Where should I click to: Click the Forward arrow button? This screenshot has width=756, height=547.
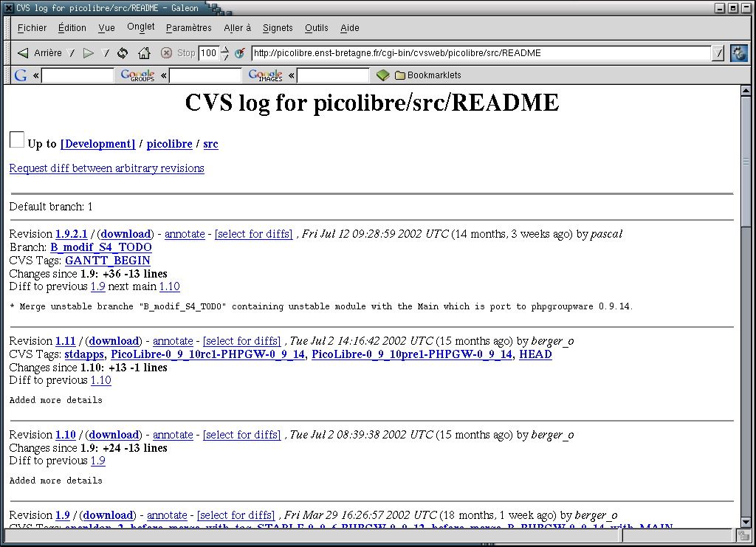click(x=89, y=53)
